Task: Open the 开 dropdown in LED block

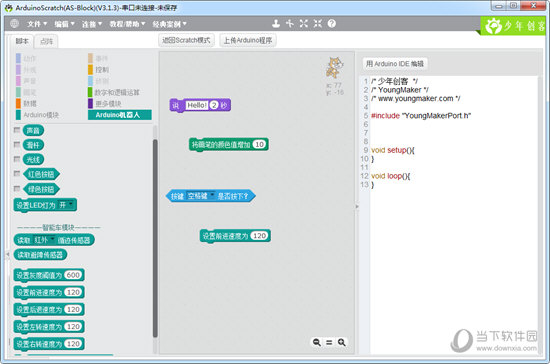Action: (66, 205)
